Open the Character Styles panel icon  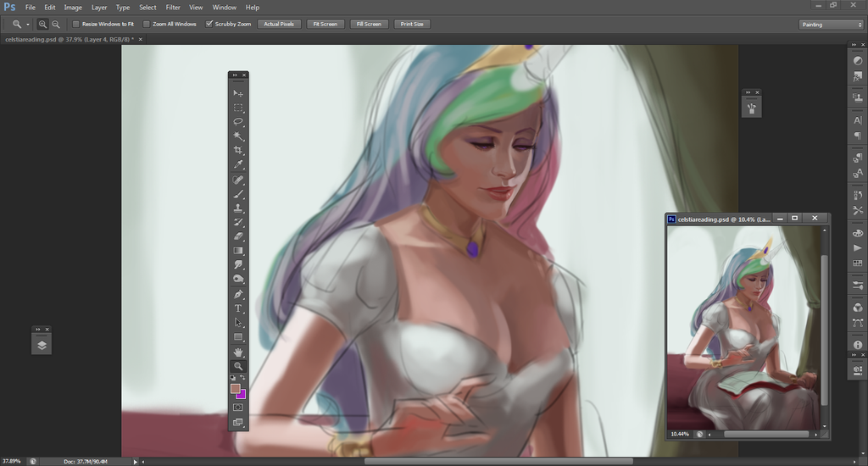coord(858,174)
